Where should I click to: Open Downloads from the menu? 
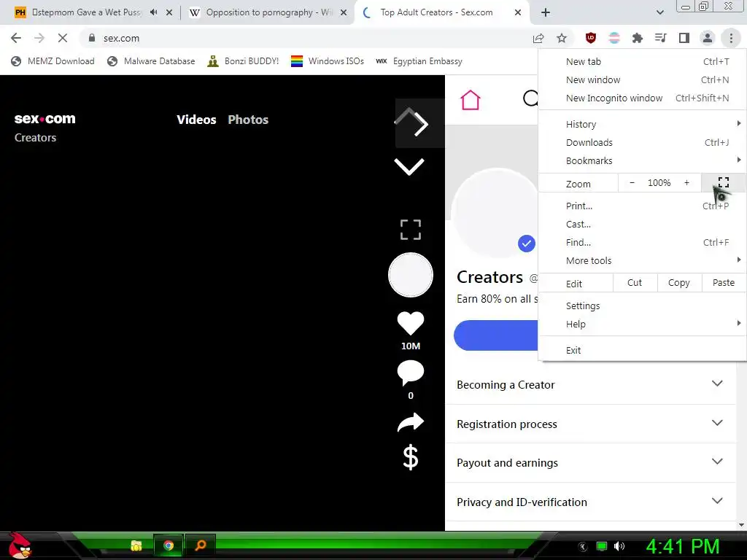(x=642, y=142)
